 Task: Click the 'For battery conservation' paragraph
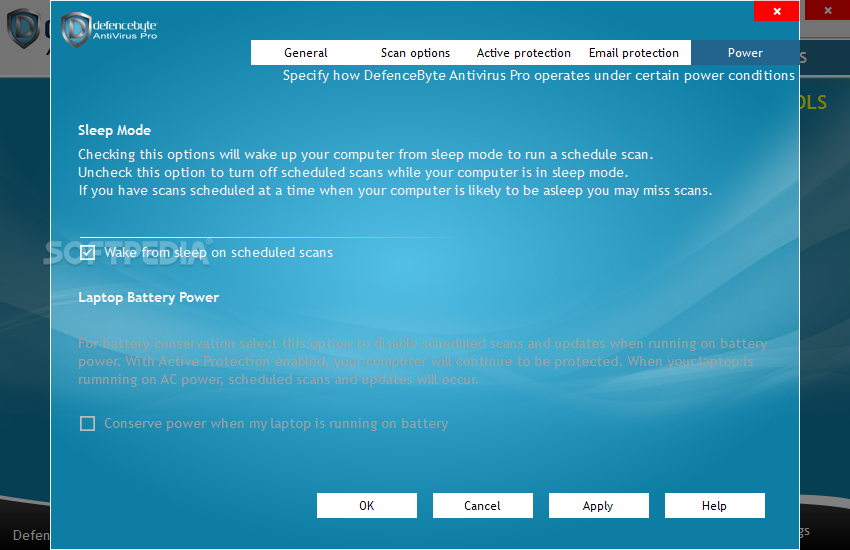click(423, 361)
